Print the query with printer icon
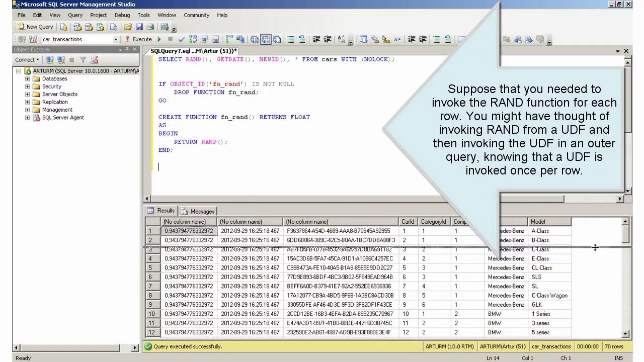The width and height of the screenshot is (644, 362). (x=150, y=27)
